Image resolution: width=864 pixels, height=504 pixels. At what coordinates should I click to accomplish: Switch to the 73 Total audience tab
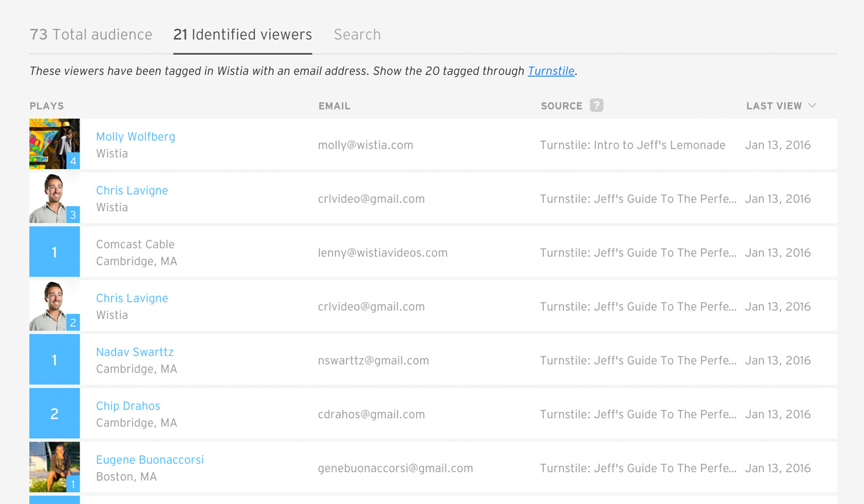(x=91, y=34)
